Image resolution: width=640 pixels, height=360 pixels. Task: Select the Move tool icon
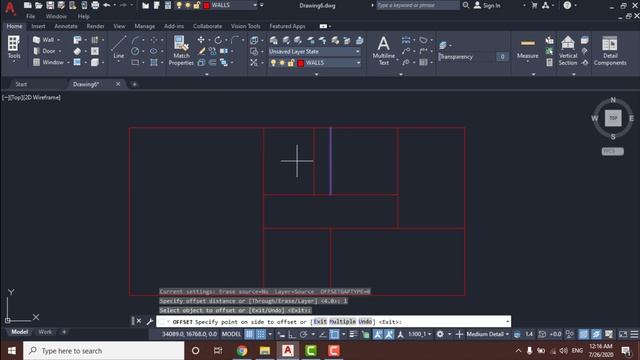tap(201, 40)
